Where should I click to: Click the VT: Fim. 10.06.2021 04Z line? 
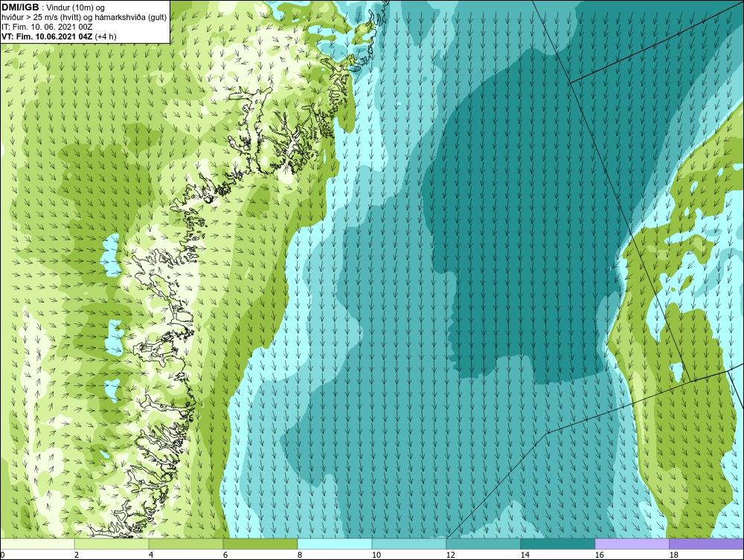[x=59, y=36]
